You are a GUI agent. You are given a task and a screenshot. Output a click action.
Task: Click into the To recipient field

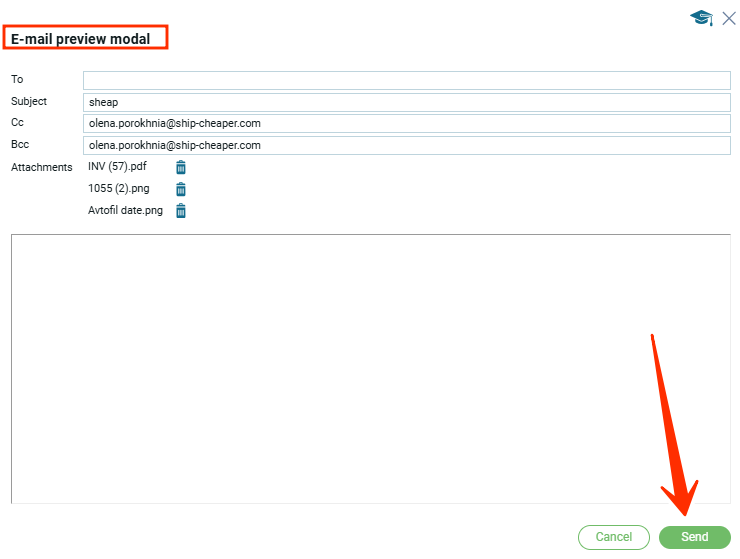click(406, 80)
